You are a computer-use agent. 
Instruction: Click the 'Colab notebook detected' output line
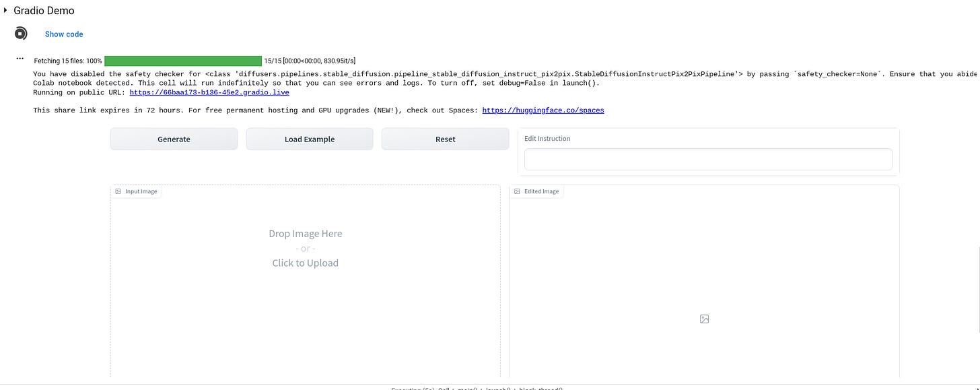click(316, 84)
